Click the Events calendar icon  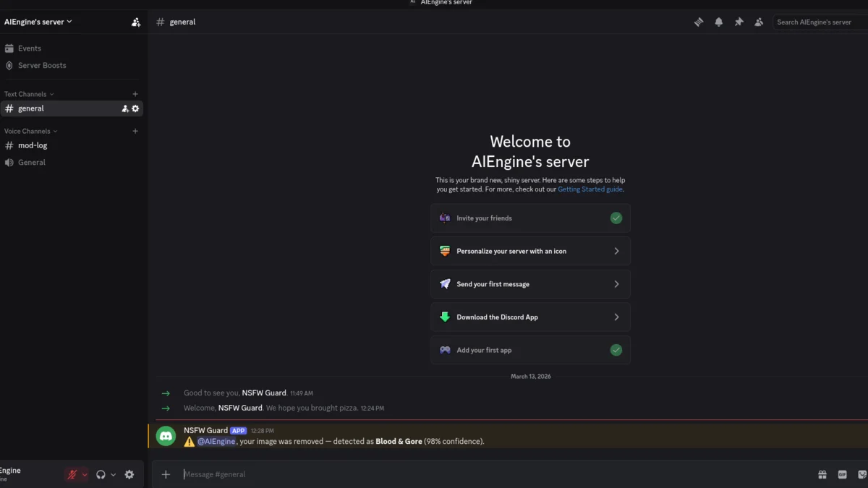pos(9,48)
